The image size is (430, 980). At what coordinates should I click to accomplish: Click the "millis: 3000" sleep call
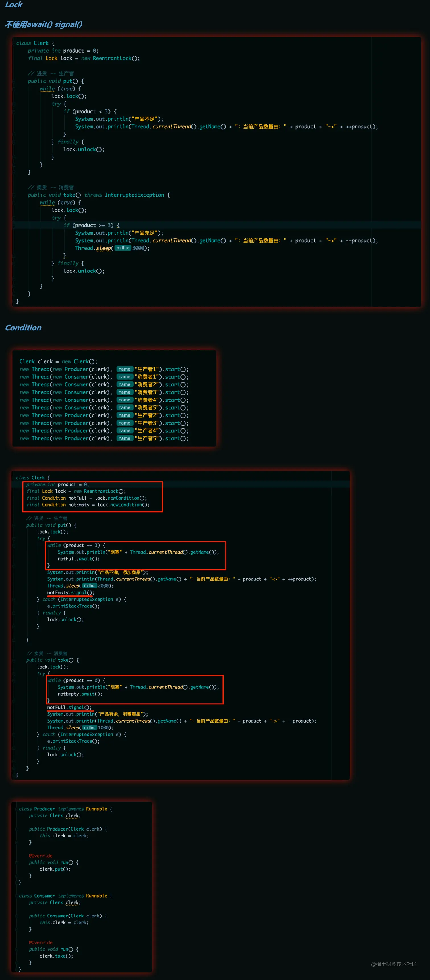112,248
